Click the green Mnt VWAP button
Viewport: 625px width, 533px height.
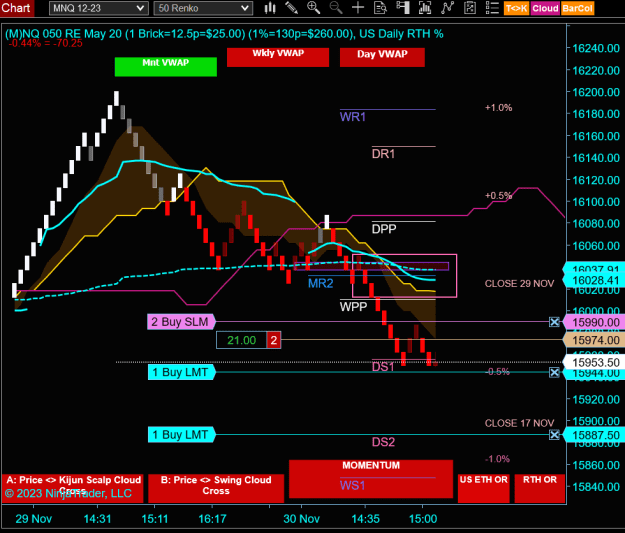166,67
